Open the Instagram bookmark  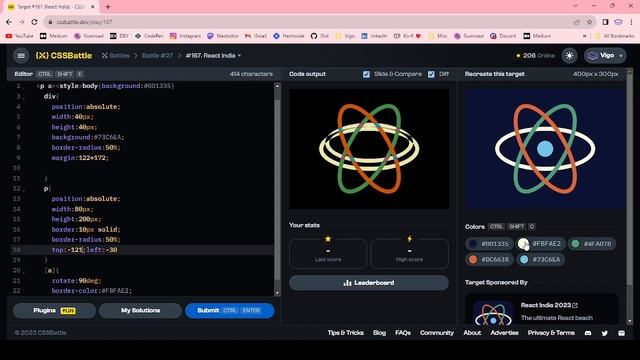click(x=185, y=36)
